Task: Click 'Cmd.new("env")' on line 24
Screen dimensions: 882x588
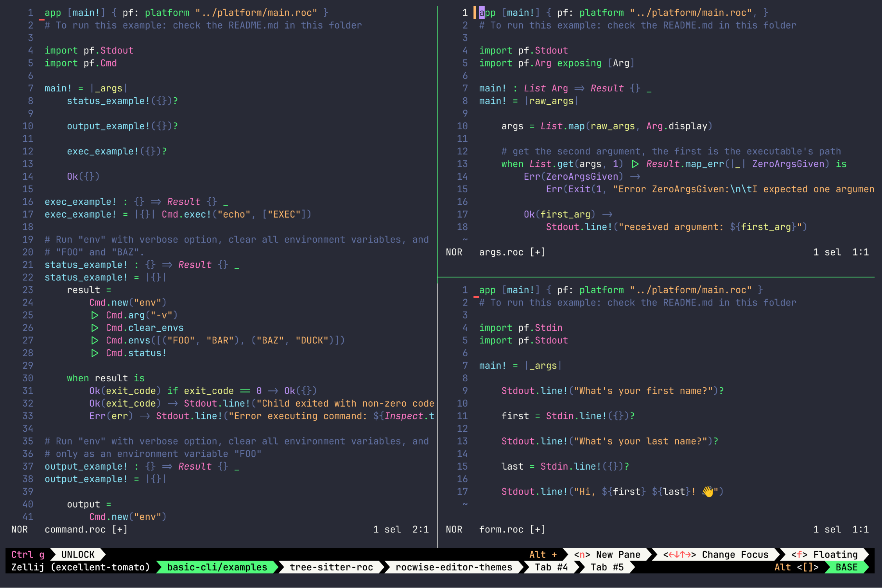Action: 128,302
